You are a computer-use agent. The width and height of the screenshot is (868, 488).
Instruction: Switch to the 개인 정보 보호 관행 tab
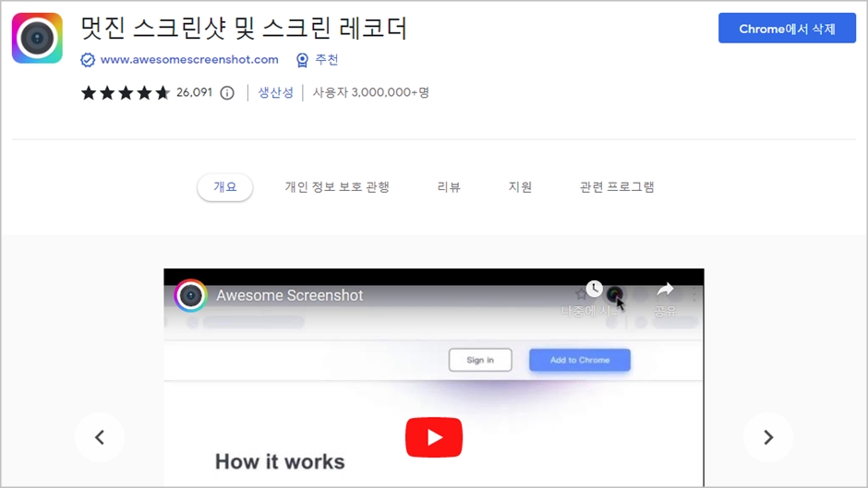coord(337,187)
